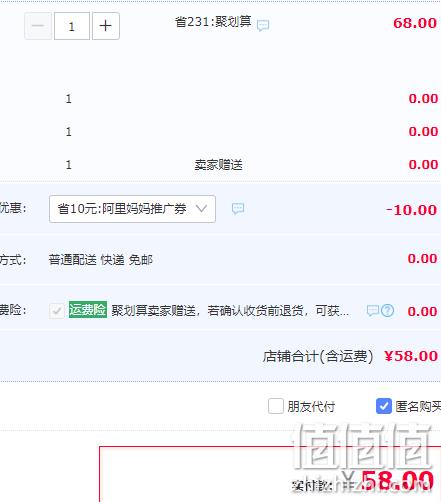Open the 省10元 coupon dropdown
The width and height of the screenshot is (441, 502).
coord(132,209)
